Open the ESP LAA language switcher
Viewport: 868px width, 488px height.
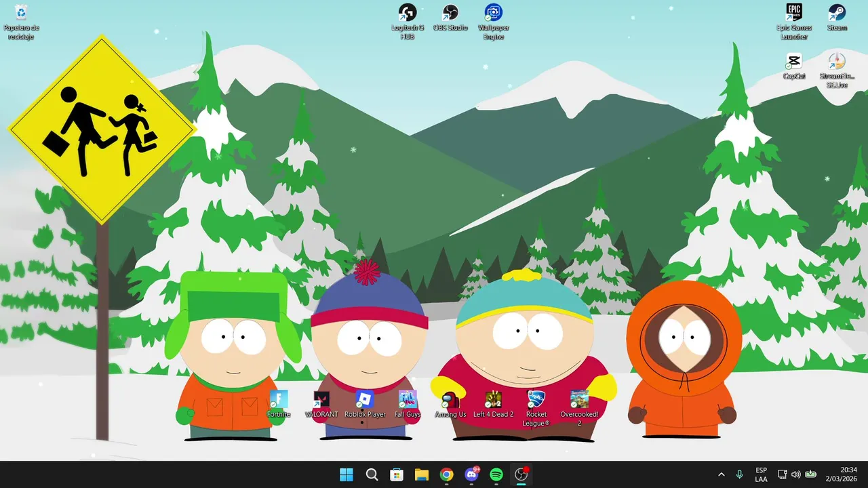coord(761,474)
